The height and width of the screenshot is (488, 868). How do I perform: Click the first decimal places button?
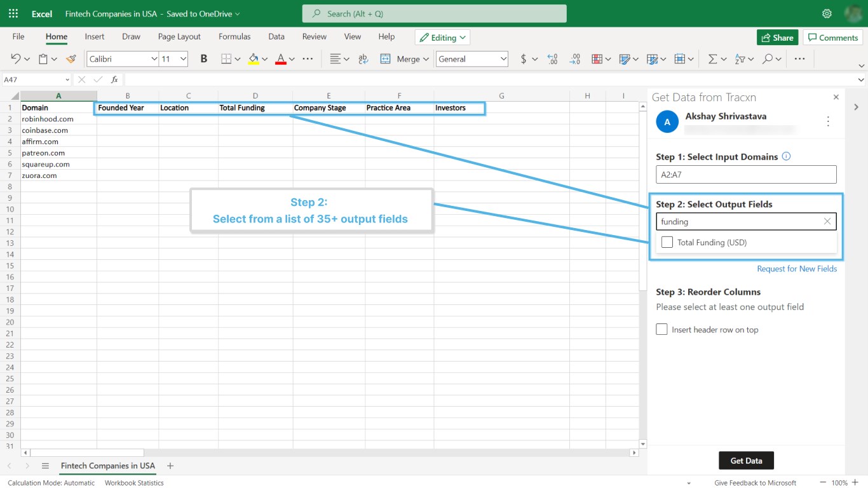point(552,59)
